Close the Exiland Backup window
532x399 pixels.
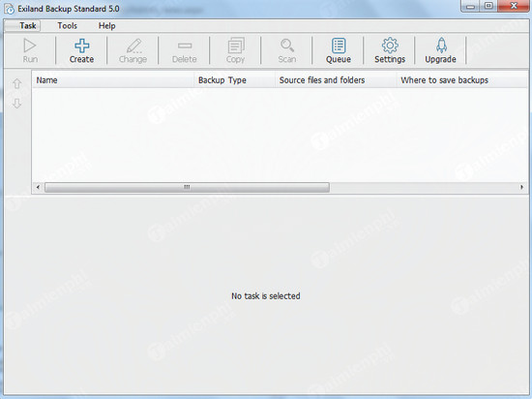pos(514,6)
